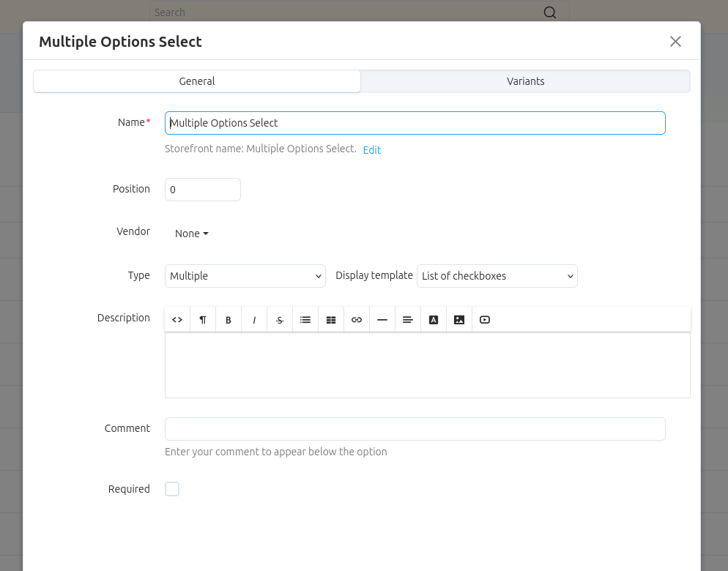Open text alignment options in editor
Viewport: 728px width, 571px height.
(x=408, y=319)
